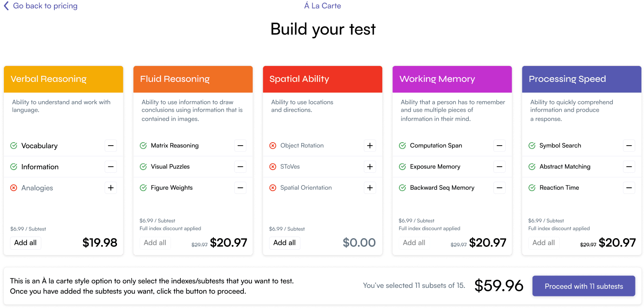Remove Reaction Time using minus icon

(x=629, y=188)
